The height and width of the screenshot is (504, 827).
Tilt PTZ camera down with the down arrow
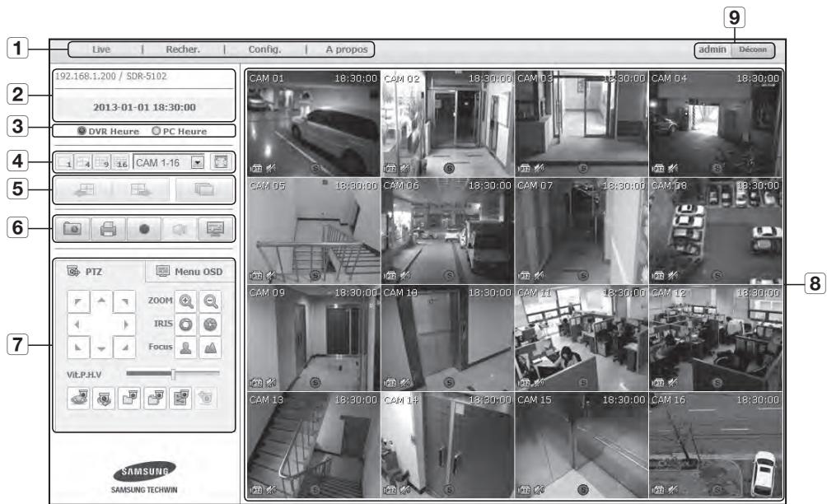101,348
